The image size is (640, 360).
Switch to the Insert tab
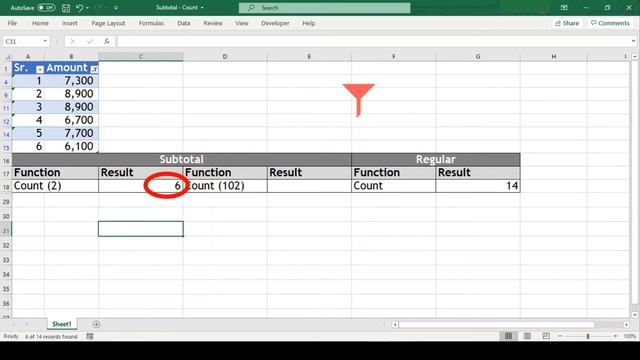(69, 23)
